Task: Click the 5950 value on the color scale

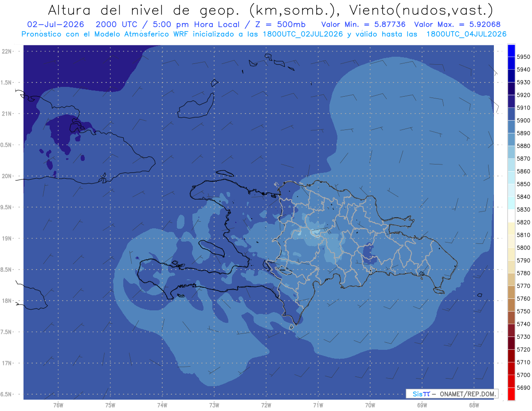Action: pos(523,57)
